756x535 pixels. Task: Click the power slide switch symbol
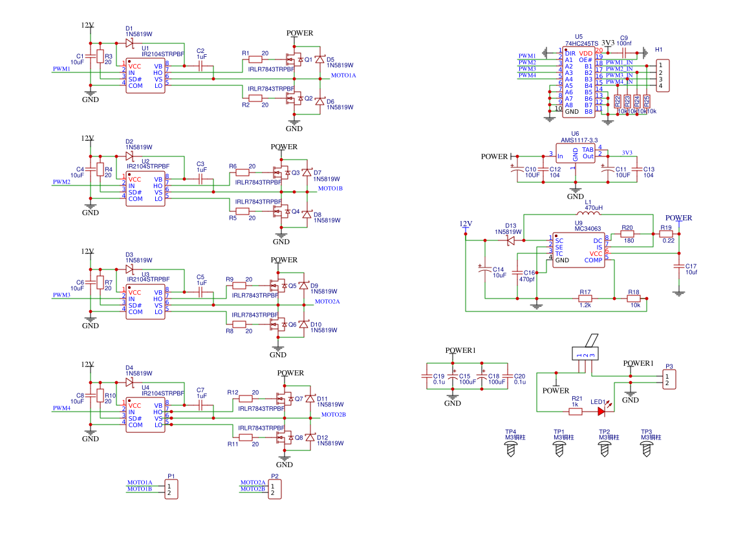pos(585,354)
